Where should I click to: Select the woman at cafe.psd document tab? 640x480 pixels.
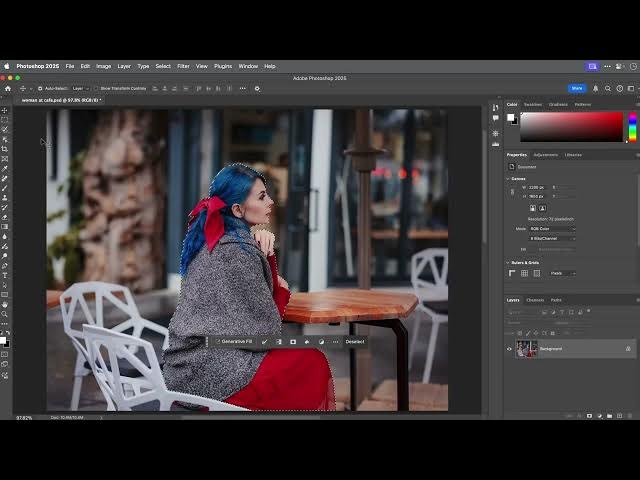[x=61, y=100]
